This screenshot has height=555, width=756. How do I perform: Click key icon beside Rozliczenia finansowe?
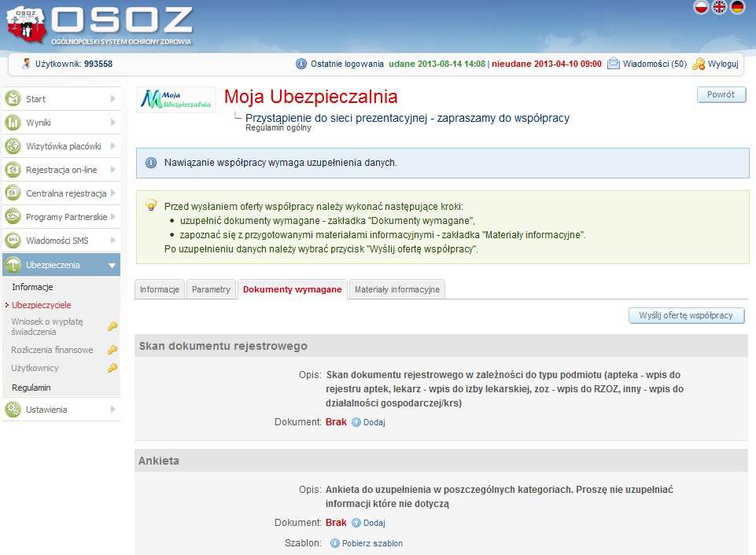click(112, 350)
